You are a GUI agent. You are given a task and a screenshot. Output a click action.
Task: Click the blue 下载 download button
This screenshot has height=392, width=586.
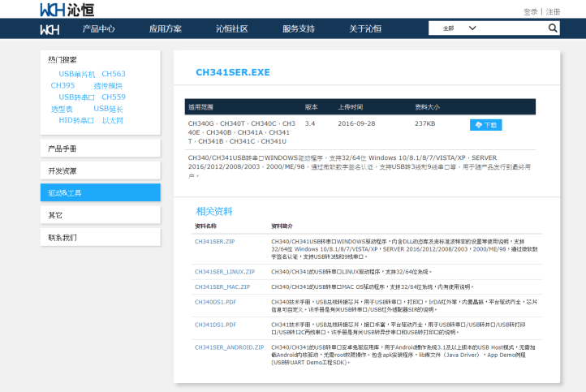(485, 125)
